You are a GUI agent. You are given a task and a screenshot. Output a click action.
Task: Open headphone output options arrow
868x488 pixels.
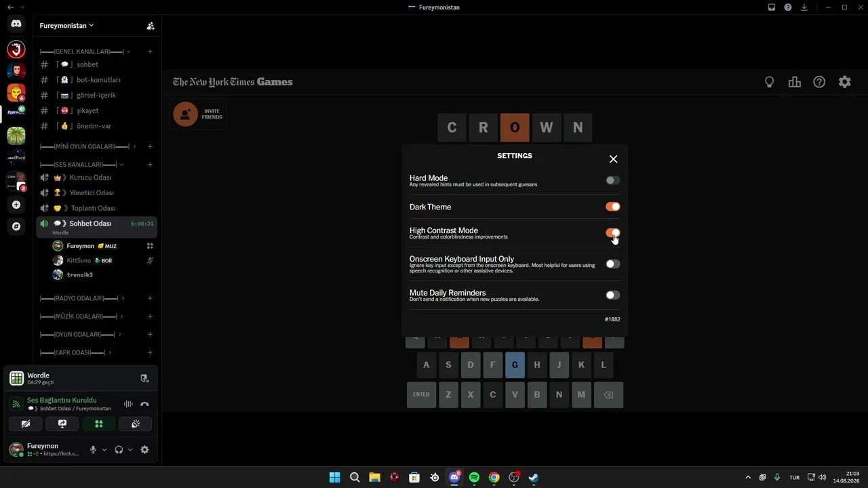coord(130,450)
